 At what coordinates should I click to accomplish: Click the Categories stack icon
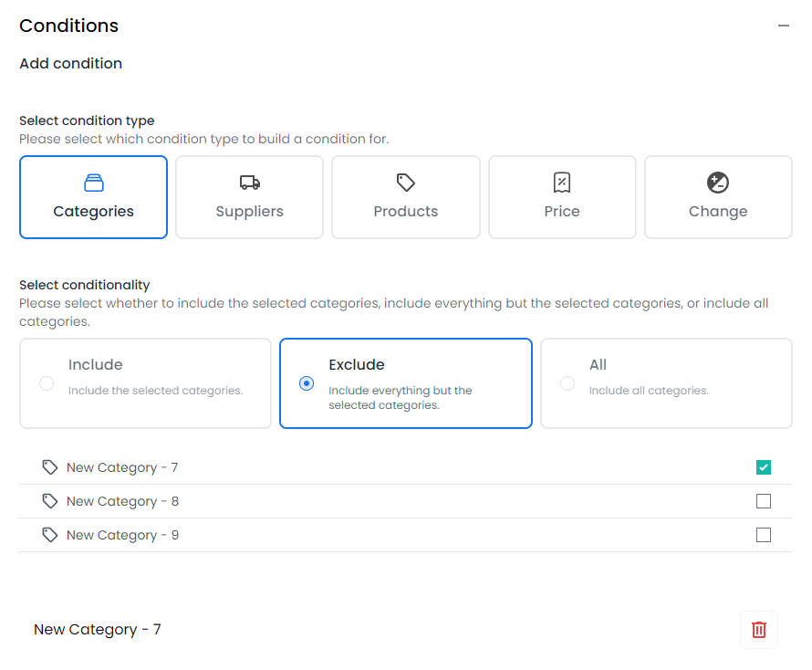(94, 183)
